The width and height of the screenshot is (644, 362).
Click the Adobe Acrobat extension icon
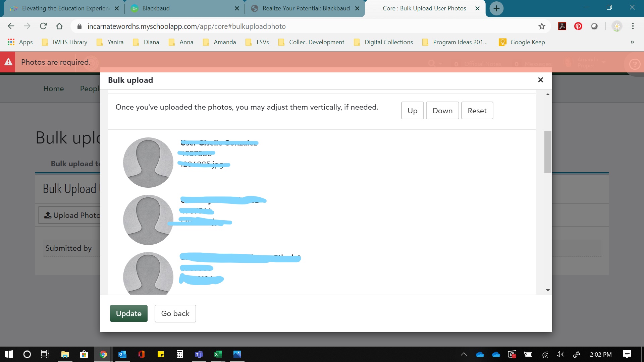(562, 26)
